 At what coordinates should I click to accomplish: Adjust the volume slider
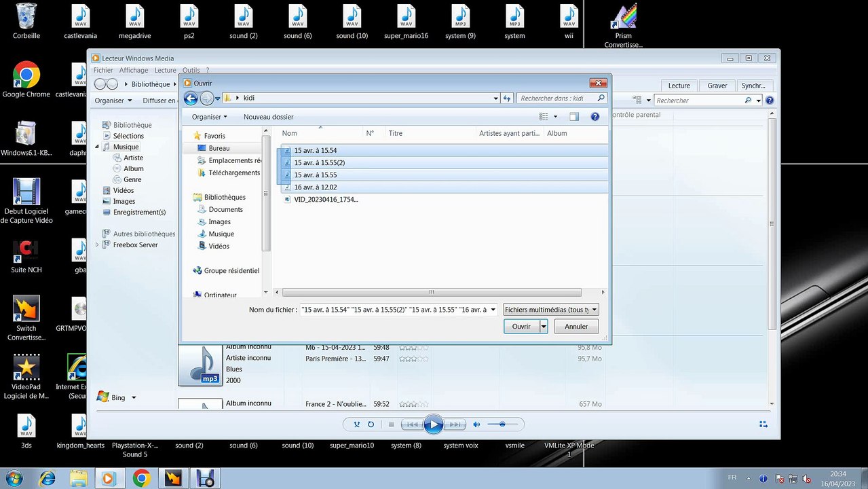click(x=504, y=424)
